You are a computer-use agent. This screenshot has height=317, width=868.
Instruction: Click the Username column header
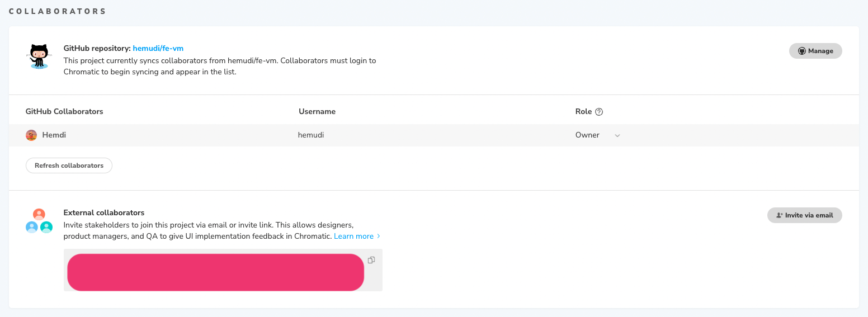(x=317, y=112)
